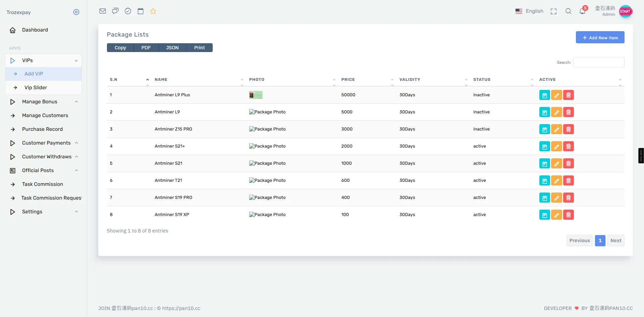Open Manage Customers page
Viewport: 644px width, 317px height.
tap(44, 115)
